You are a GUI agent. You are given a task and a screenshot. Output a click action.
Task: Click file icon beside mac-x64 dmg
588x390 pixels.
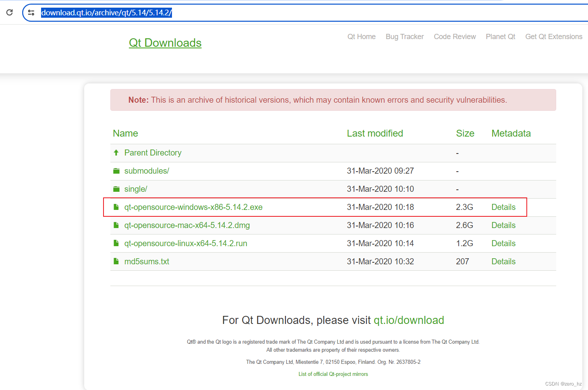[x=116, y=225]
